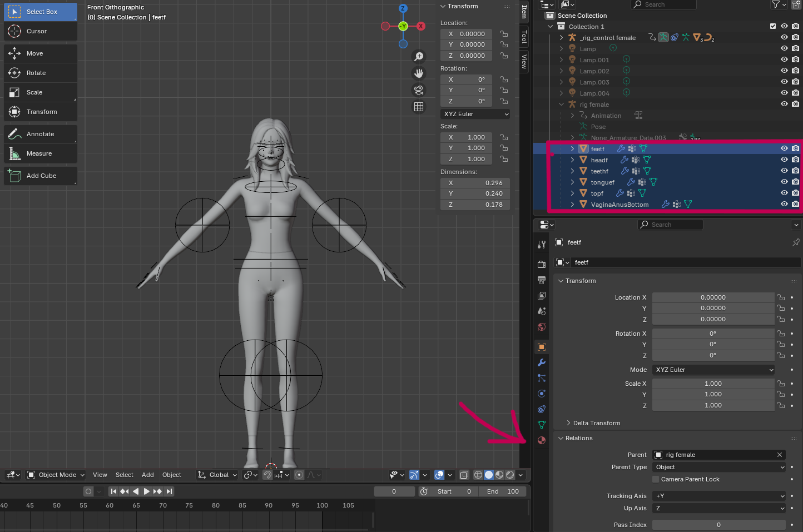Switch to the Item sidebar tab

(524, 11)
